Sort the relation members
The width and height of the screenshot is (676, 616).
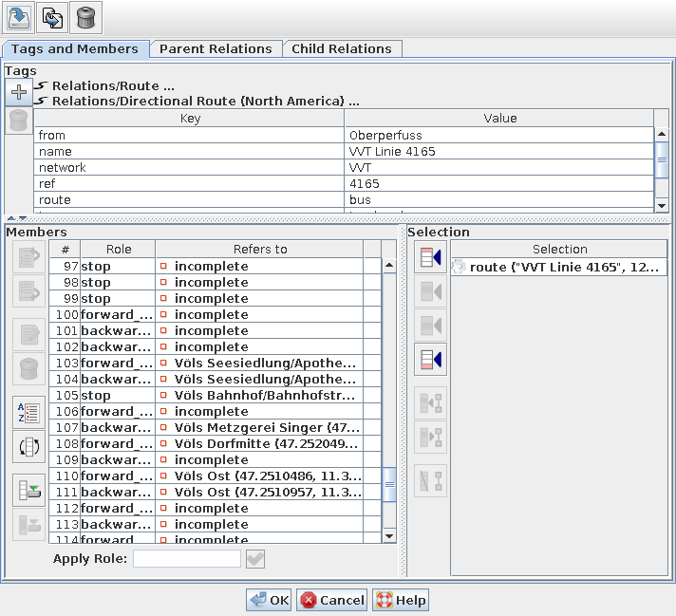pyautogui.click(x=28, y=413)
